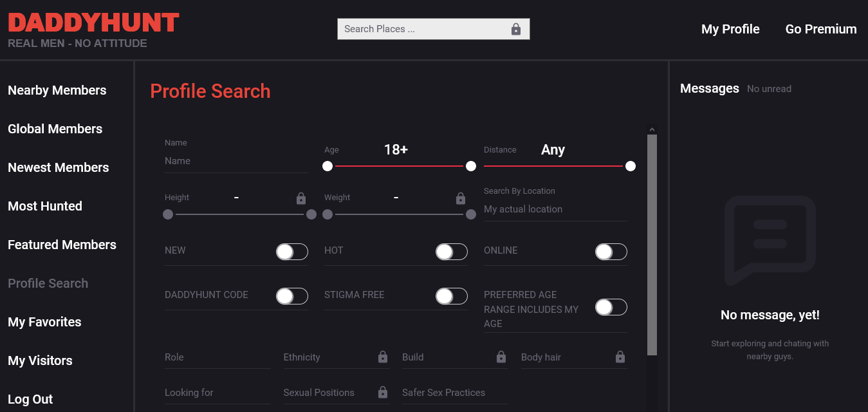This screenshot has width=868, height=412.
Task: Enable the ONLINE filter switch
Action: [611, 252]
